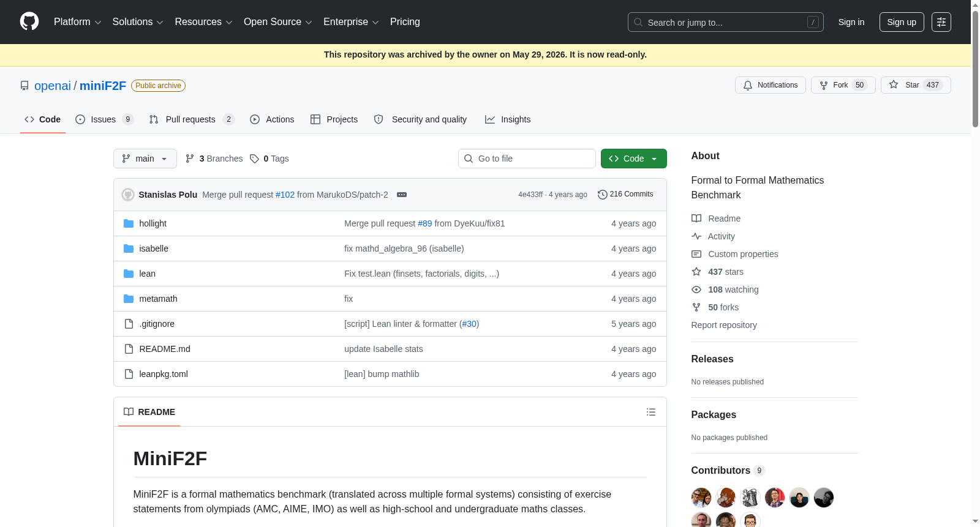Screen dimensions: 980x527
Task: Focus the Go to file field
Action: click(x=527, y=159)
